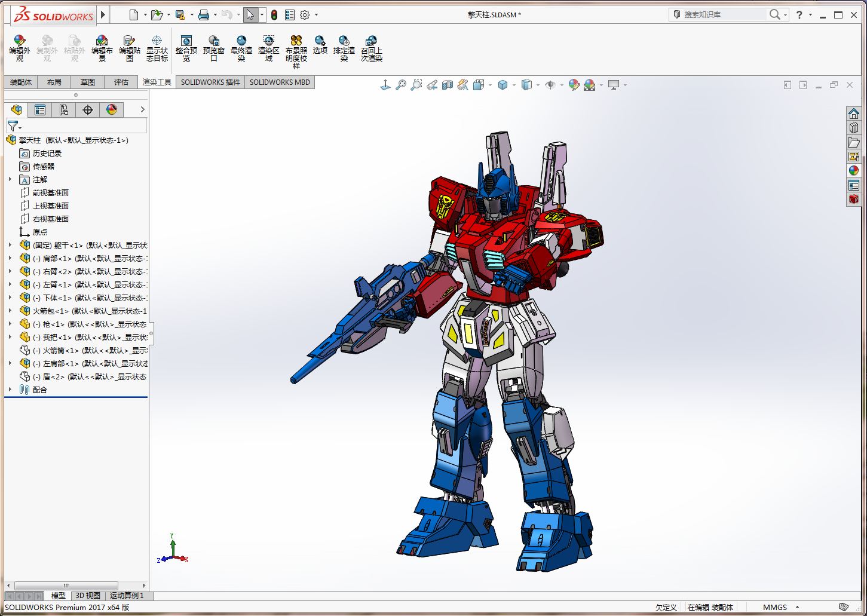Image resolution: width=867 pixels, height=616 pixels.
Task: Click Scene Illumination Proof Sheet (布景照明度校样)
Action: tap(296, 51)
